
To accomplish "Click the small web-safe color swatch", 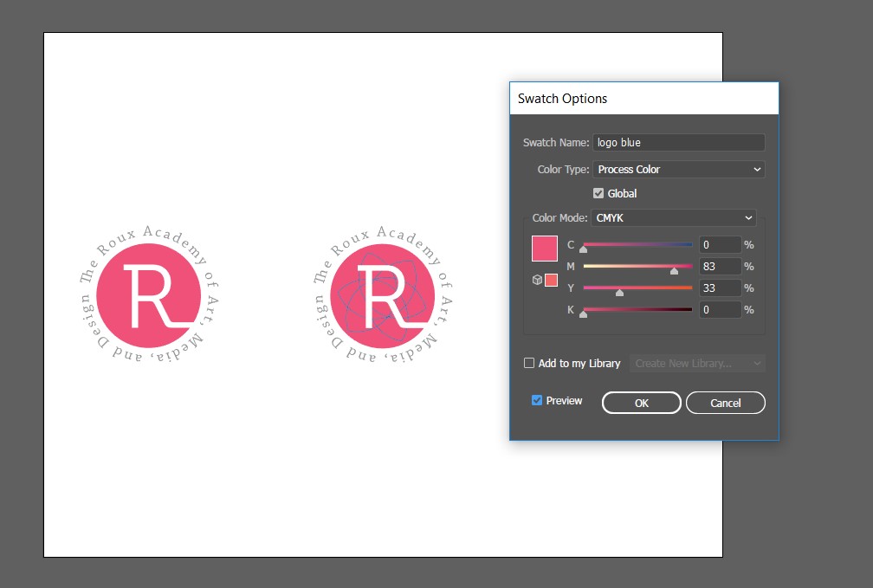I will 551,280.
